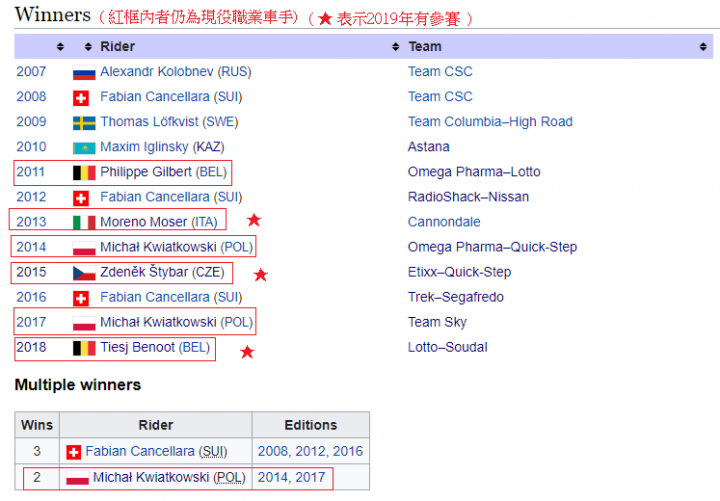This screenshot has width=720, height=501.
Task: Click Polish flag in the 2014 row
Action: click(x=84, y=248)
